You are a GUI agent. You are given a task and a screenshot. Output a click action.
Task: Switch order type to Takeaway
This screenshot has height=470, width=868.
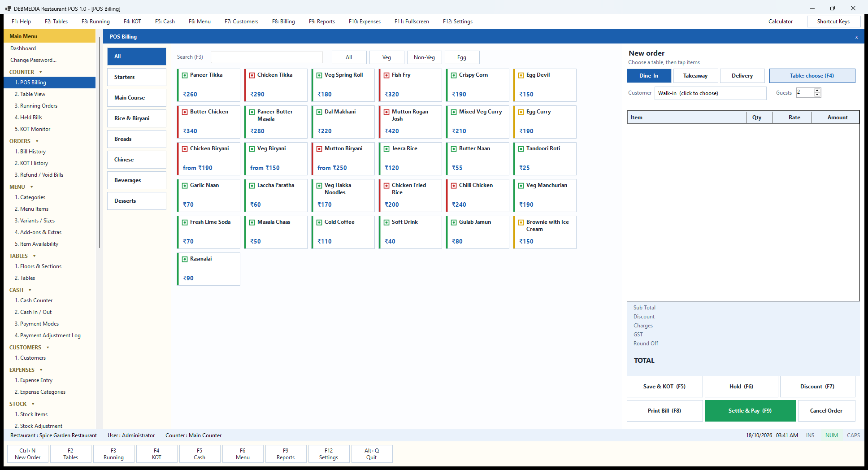pyautogui.click(x=695, y=76)
